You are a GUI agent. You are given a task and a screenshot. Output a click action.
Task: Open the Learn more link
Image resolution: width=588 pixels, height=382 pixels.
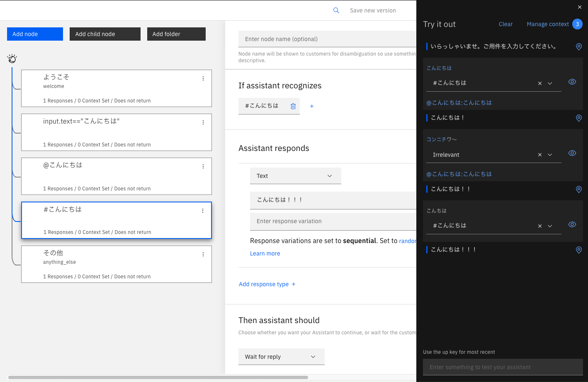[265, 253]
